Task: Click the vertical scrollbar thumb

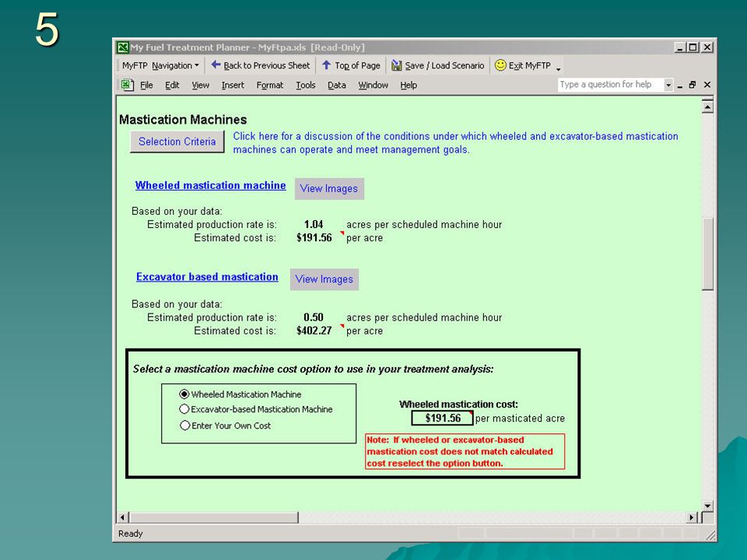Action: (x=707, y=254)
